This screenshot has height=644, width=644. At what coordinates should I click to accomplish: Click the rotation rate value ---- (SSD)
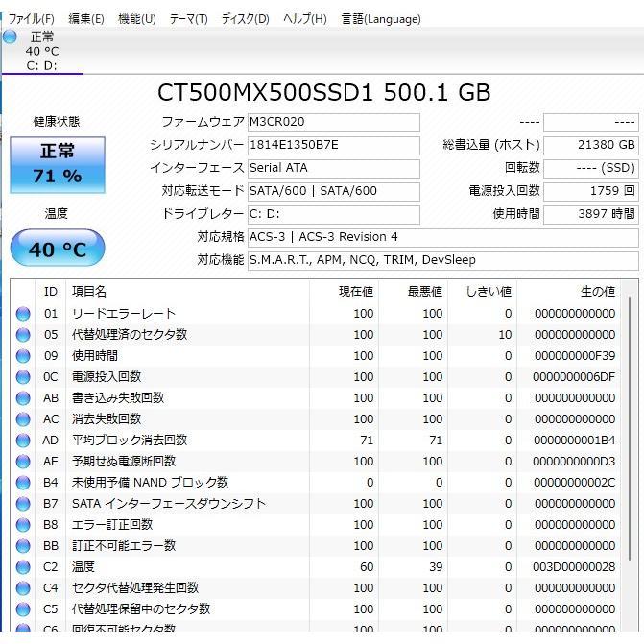(x=591, y=168)
